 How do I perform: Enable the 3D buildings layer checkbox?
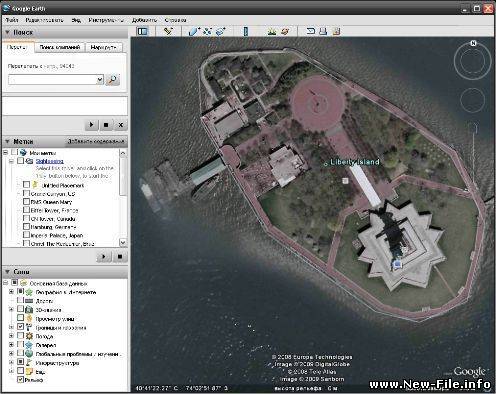tap(20, 309)
